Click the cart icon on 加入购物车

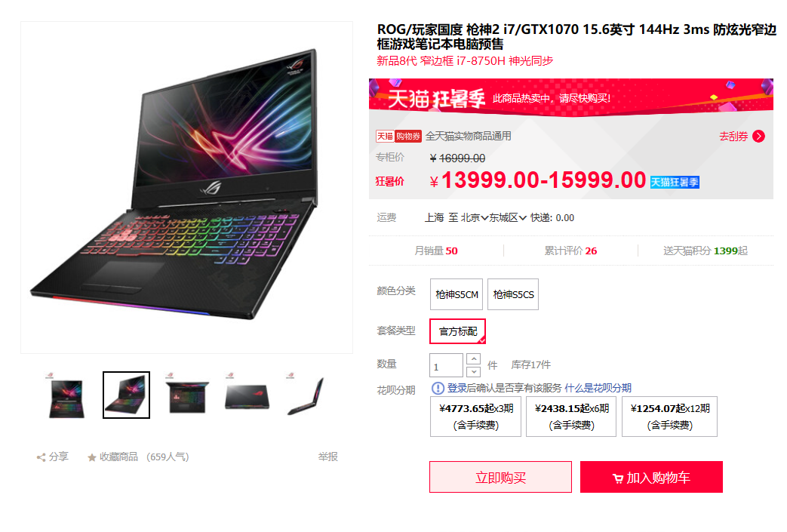[x=618, y=478]
